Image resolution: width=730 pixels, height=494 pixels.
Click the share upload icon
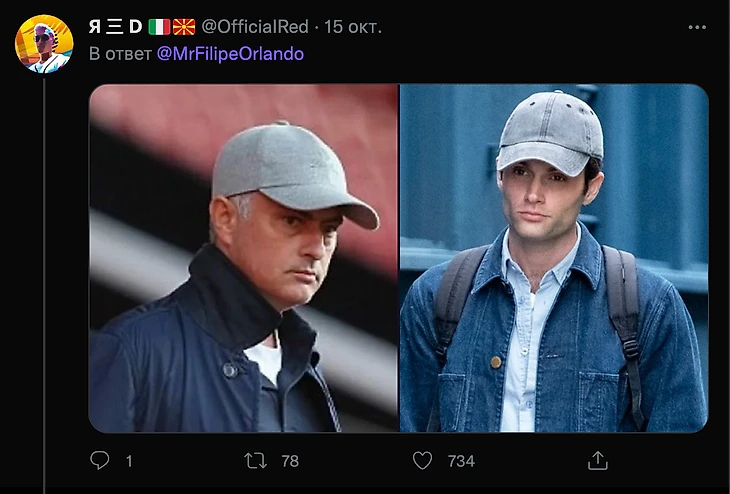click(597, 460)
